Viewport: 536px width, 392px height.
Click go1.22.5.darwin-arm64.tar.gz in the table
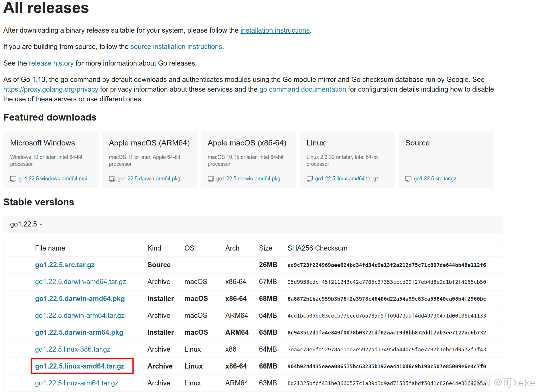pyautogui.click(x=80, y=316)
